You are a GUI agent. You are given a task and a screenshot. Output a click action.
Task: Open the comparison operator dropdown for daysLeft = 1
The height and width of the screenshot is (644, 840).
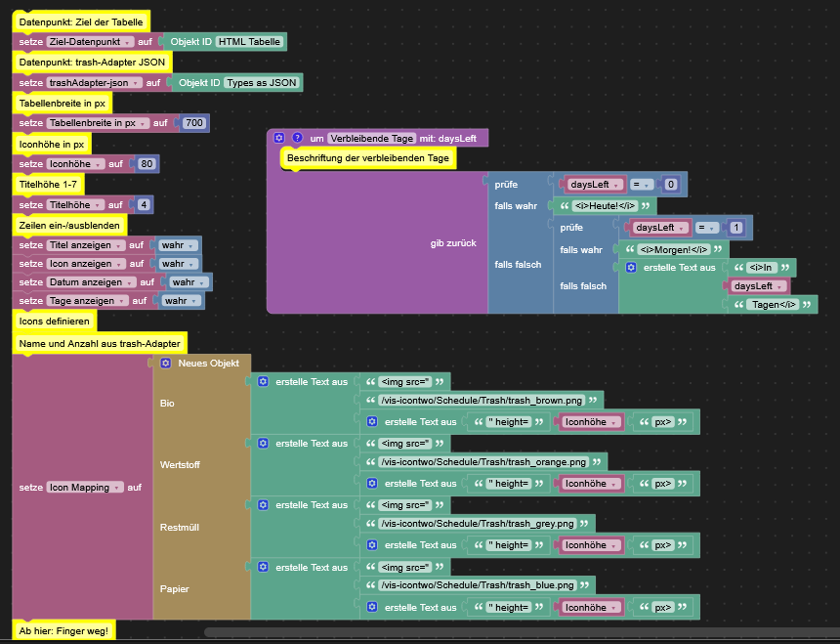pyautogui.click(x=706, y=227)
